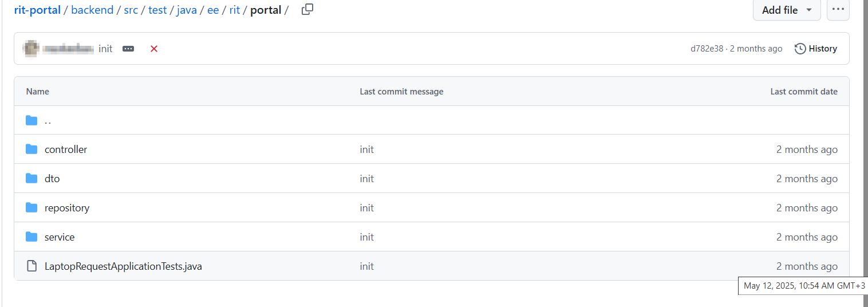This screenshot has height=307, width=868.
Task: Click the blurred commit author avatar
Action: click(x=31, y=49)
